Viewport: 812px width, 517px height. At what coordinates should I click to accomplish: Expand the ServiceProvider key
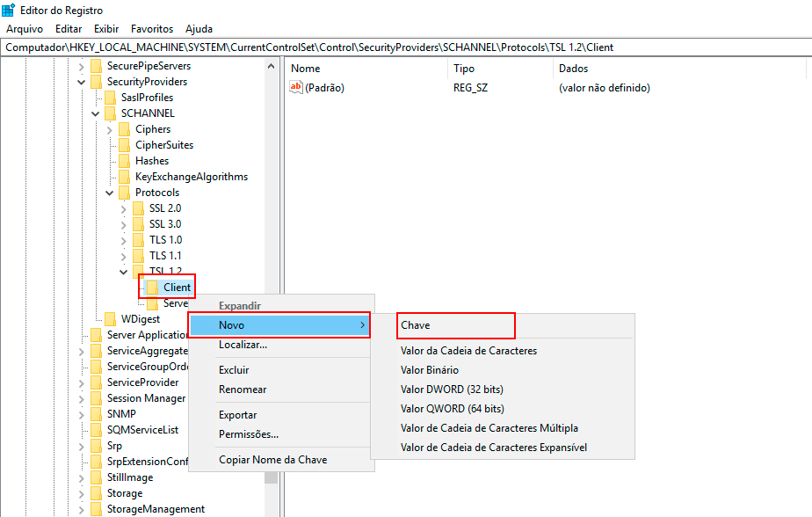(82, 382)
